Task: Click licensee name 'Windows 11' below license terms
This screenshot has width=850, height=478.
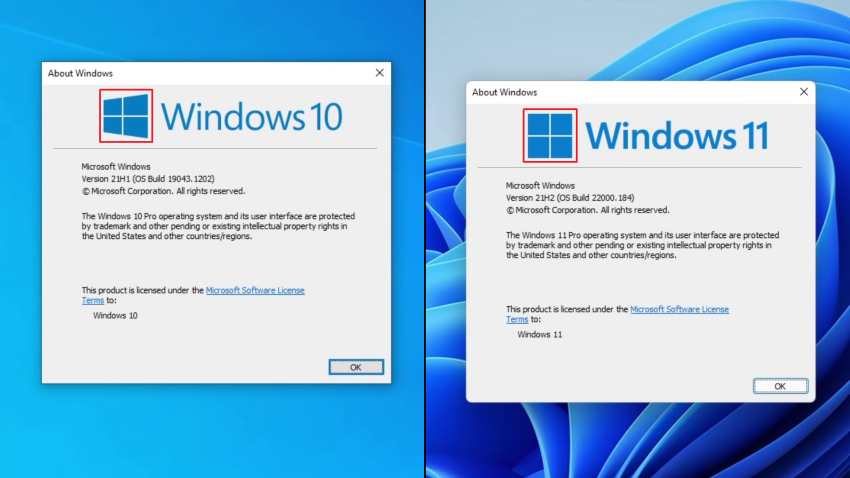Action: 539,334
